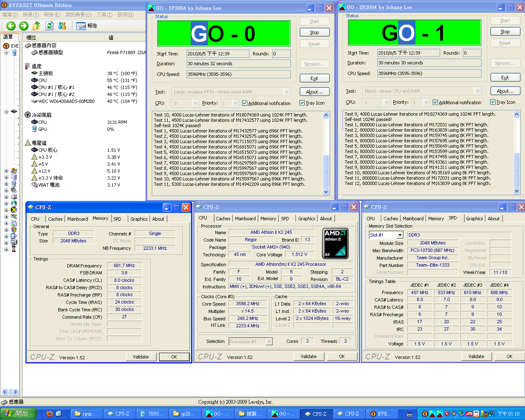Image resolution: width=525 pixels, height=420 pixels.
Task: Open Test dropdown 'Blend - stress CPU and RAM'
Action: pos(477,91)
